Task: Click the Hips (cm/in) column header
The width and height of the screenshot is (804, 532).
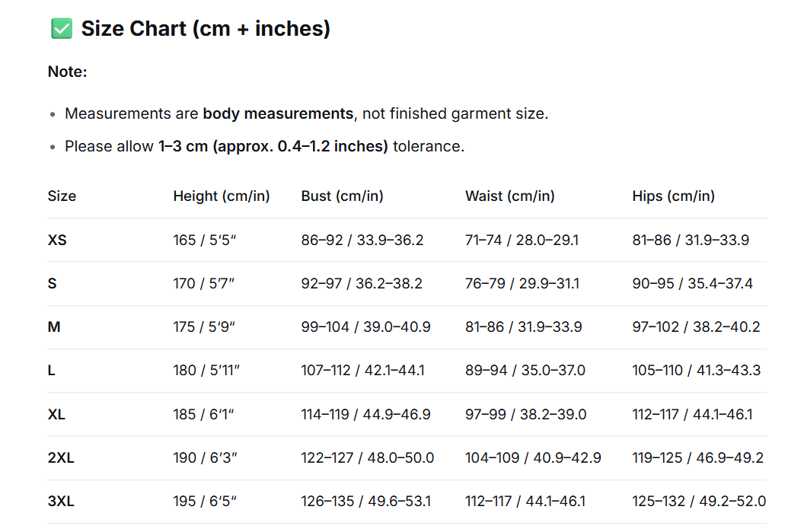Action: pyautogui.click(x=673, y=196)
